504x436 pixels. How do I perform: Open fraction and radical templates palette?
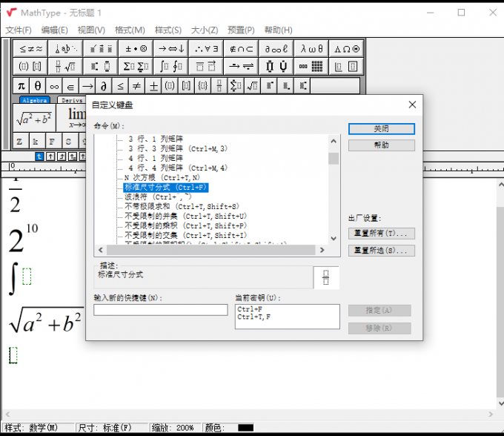click(65, 67)
